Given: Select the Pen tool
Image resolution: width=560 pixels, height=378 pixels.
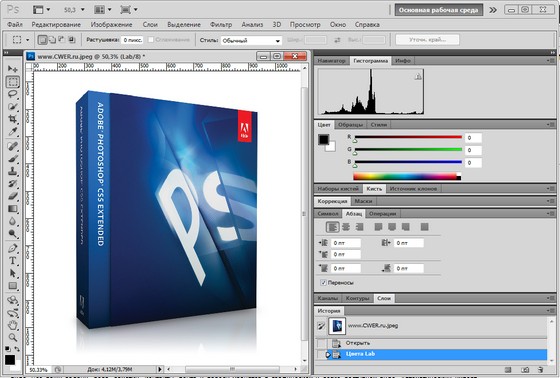Looking at the screenshot, I should pyautogui.click(x=13, y=248).
